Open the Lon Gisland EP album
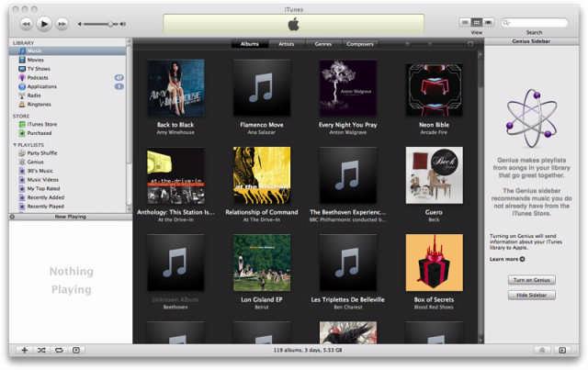The height and width of the screenshot is (370, 588). pos(262,263)
